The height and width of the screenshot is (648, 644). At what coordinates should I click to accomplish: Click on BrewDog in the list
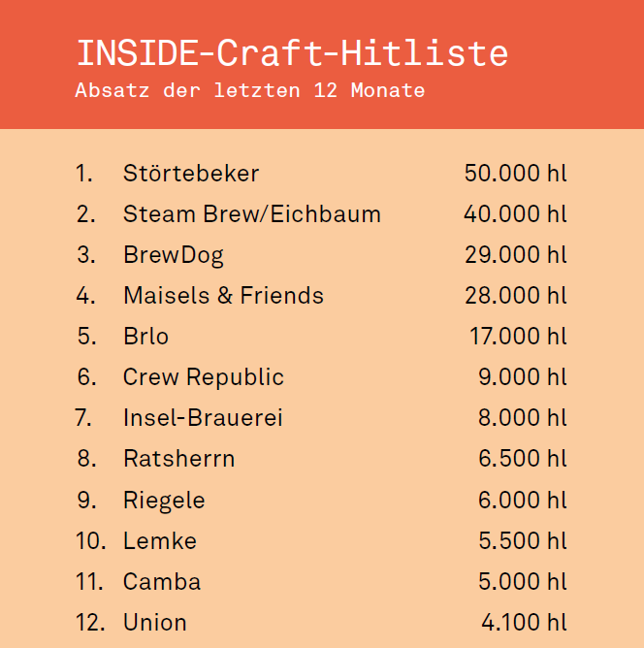pos(173,255)
